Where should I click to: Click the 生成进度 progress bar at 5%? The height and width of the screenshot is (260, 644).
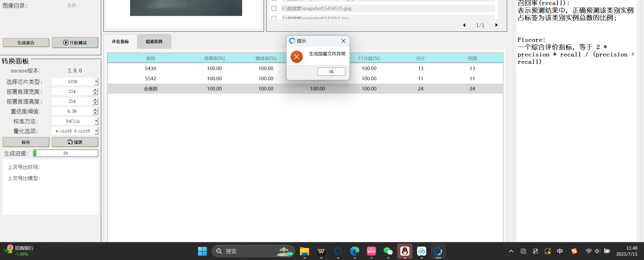66,153
